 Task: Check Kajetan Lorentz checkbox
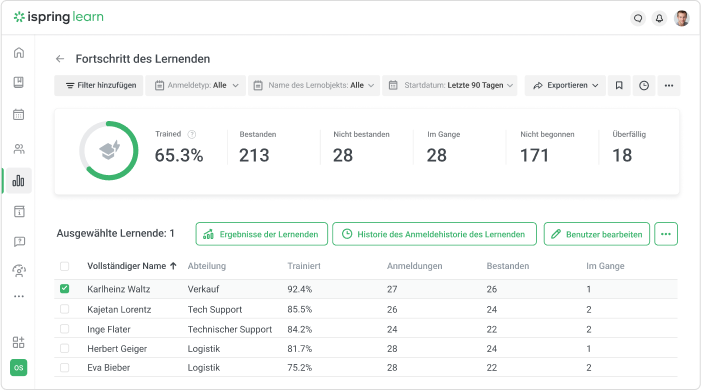[64, 309]
